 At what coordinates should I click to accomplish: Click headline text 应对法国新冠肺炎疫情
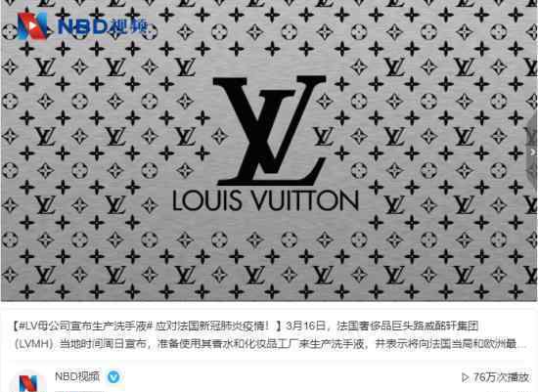pyautogui.click(x=209, y=326)
